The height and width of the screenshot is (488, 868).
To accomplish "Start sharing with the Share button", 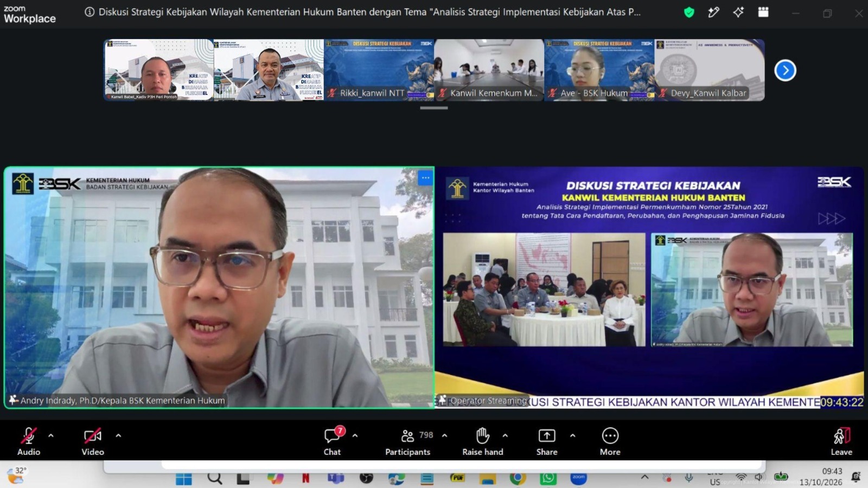I will (547, 441).
